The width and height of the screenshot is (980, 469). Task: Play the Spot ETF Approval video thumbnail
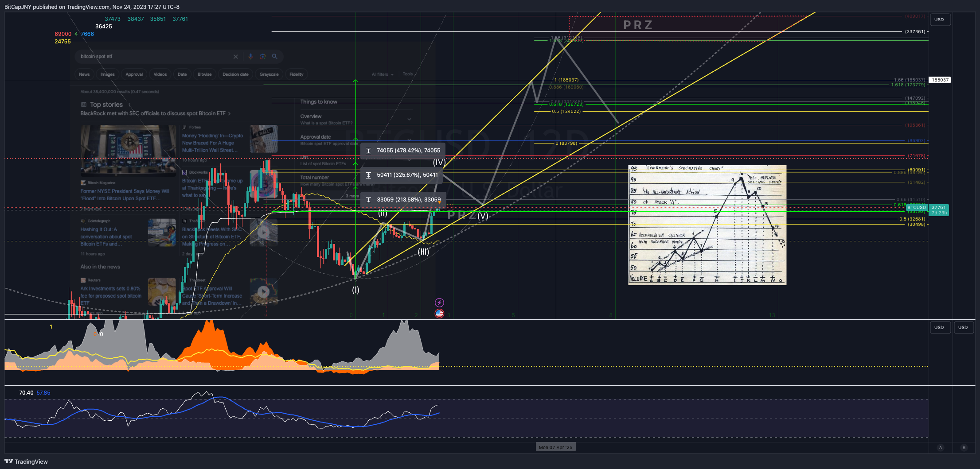[x=264, y=291]
